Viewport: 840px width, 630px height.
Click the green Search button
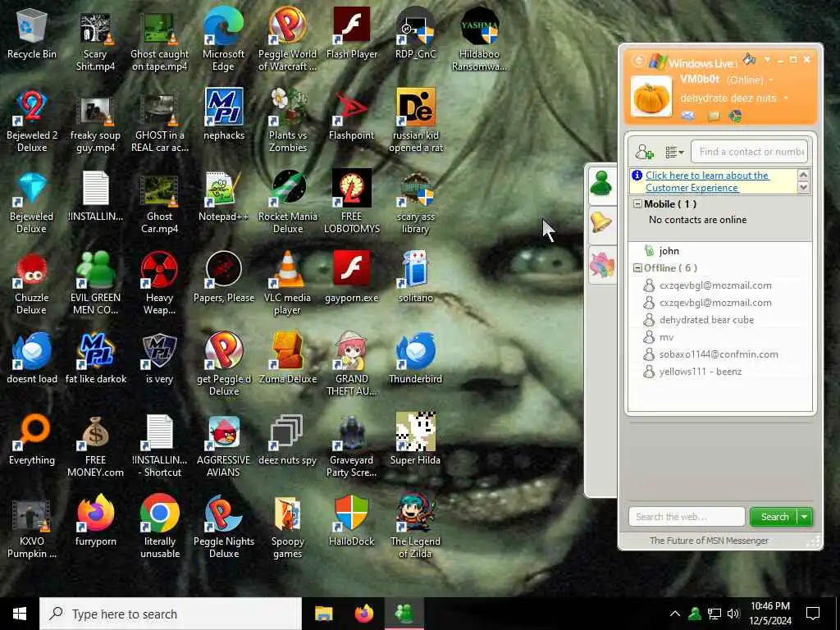point(774,517)
